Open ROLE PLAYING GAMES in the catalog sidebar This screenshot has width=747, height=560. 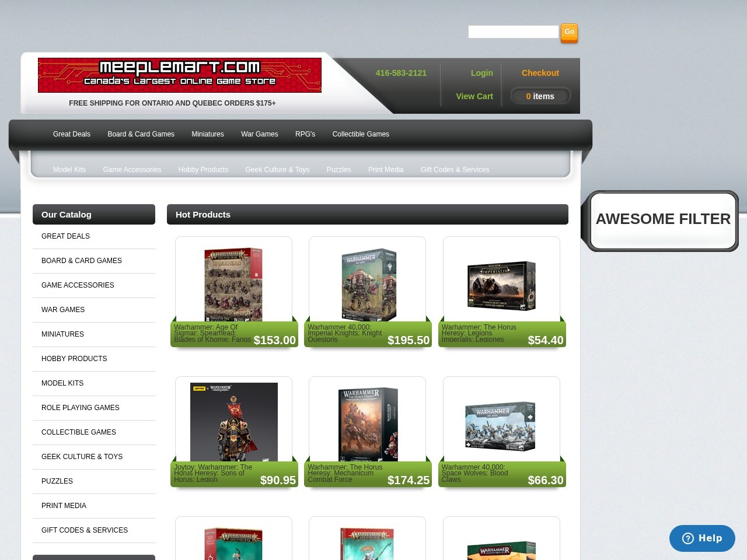80,408
